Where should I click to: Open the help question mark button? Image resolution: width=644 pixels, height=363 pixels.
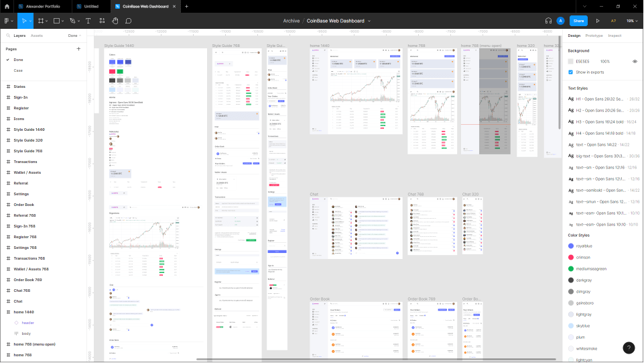click(629, 348)
